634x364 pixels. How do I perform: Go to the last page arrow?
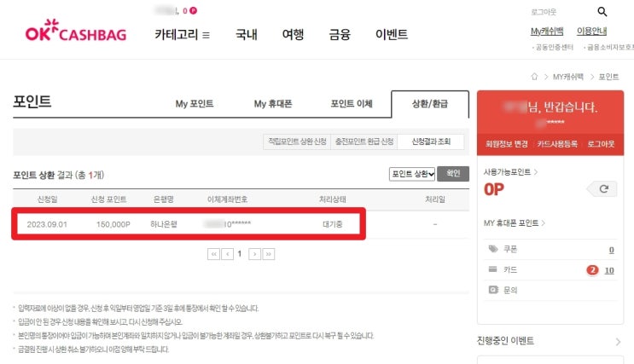pos(269,254)
